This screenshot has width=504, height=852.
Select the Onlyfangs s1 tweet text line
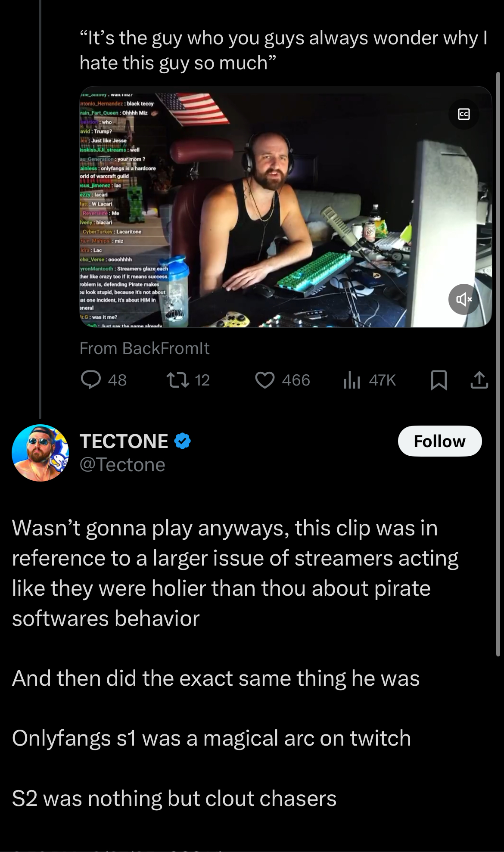(211, 738)
